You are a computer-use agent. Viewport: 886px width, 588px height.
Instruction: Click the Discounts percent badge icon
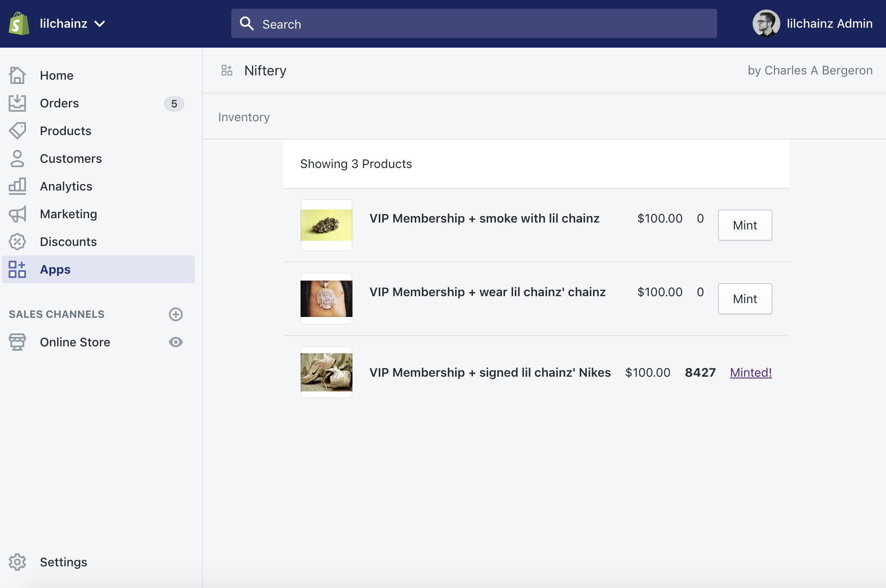click(x=17, y=242)
